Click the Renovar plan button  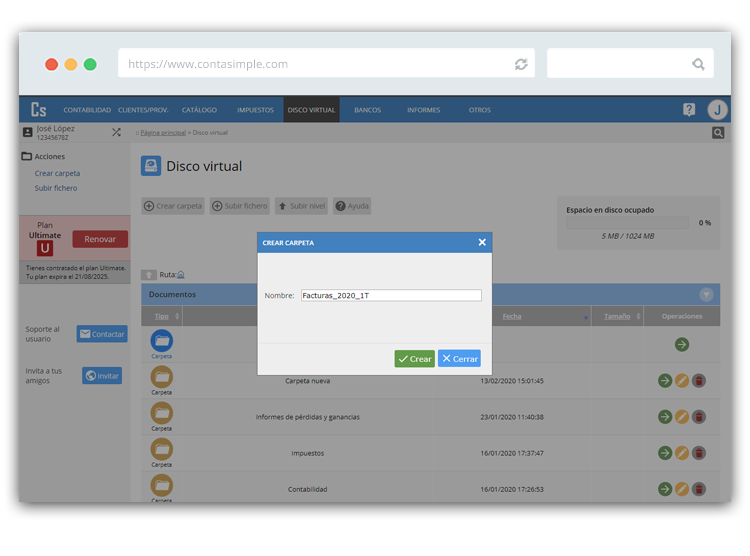pos(100,239)
